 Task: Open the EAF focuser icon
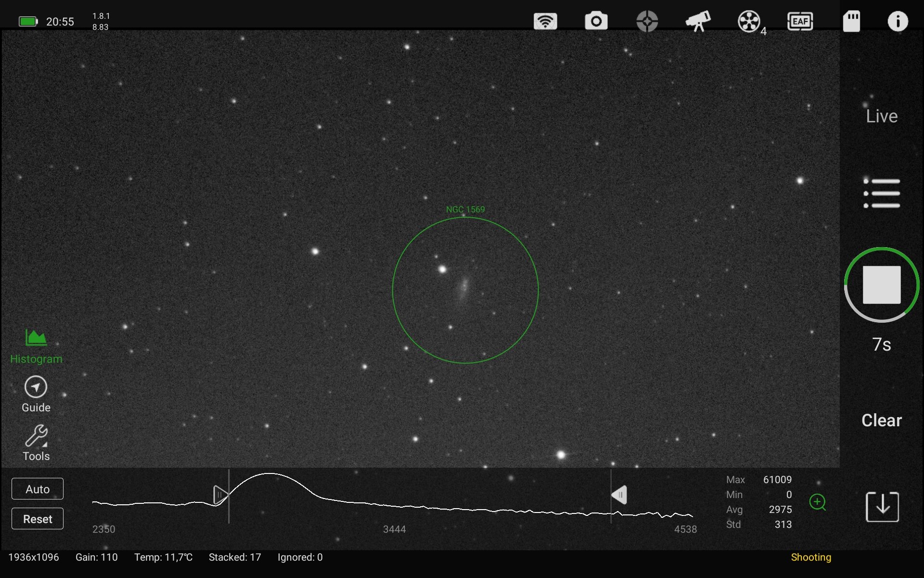tap(800, 22)
